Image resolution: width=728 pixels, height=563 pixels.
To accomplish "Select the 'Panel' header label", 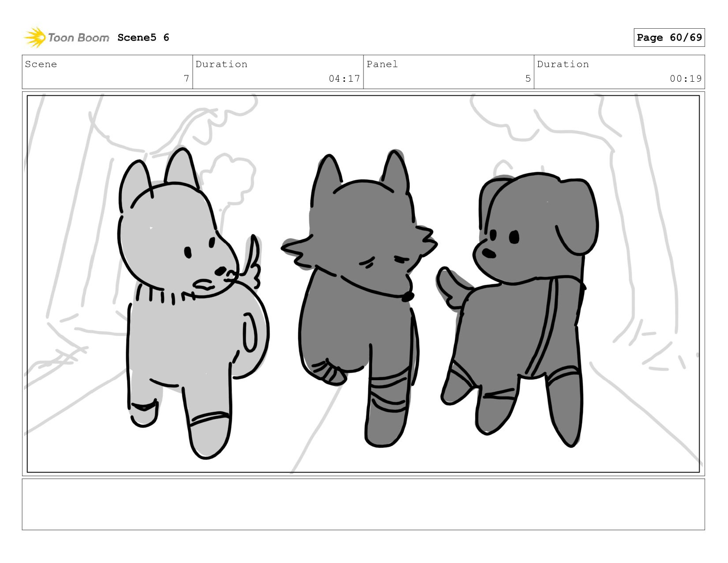I will pos(382,64).
